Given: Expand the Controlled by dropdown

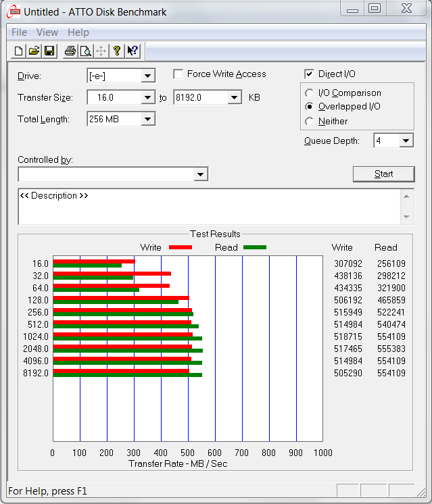Looking at the screenshot, I should tap(200, 174).
